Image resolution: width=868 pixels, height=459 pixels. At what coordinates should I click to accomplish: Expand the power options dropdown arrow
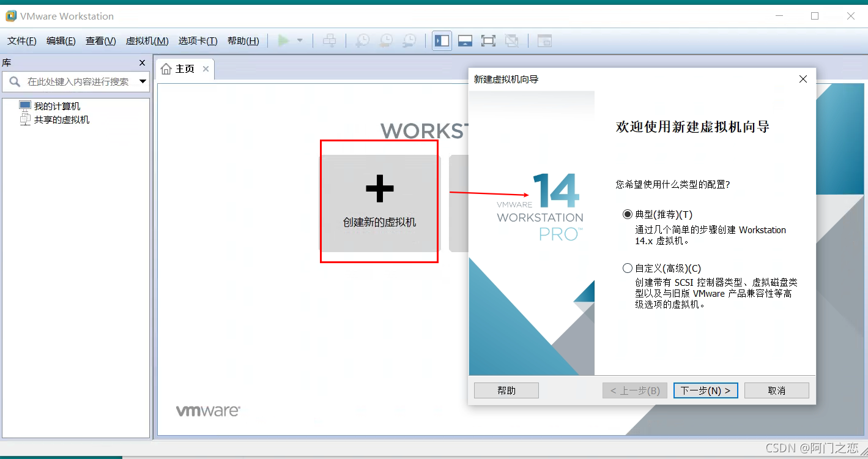pyautogui.click(x=300, y=41)
